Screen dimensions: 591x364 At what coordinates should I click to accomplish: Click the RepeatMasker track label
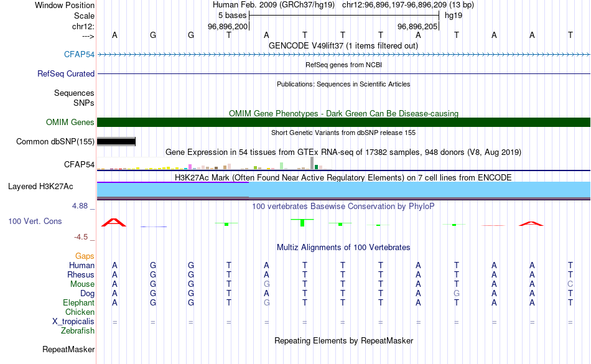point(68,349)
